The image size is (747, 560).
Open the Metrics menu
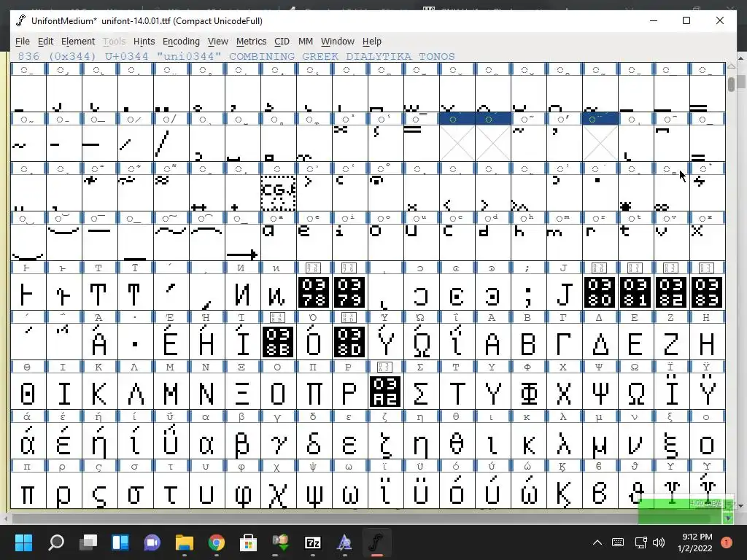click(251, 42)
